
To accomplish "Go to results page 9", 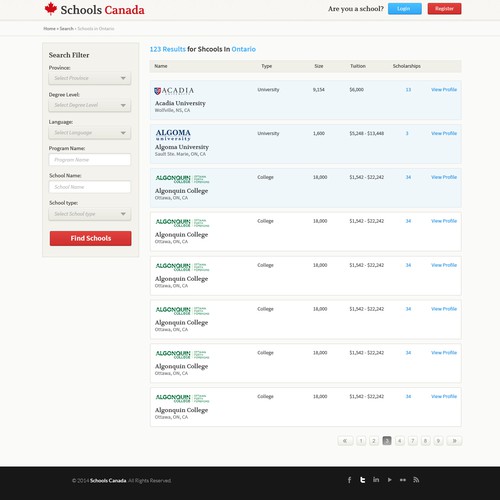I will (438, 441).
